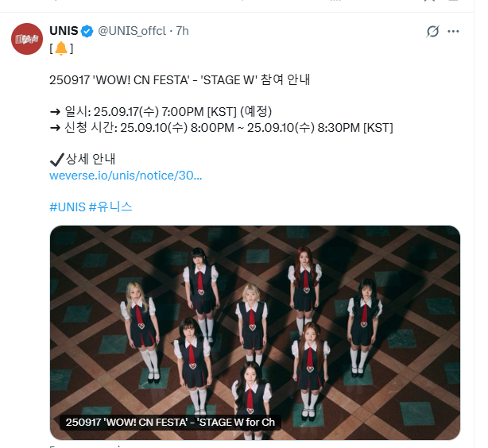488x448 pixels.
Task: Open the weverse.io/unis/notice link
Action: (126, 176)
